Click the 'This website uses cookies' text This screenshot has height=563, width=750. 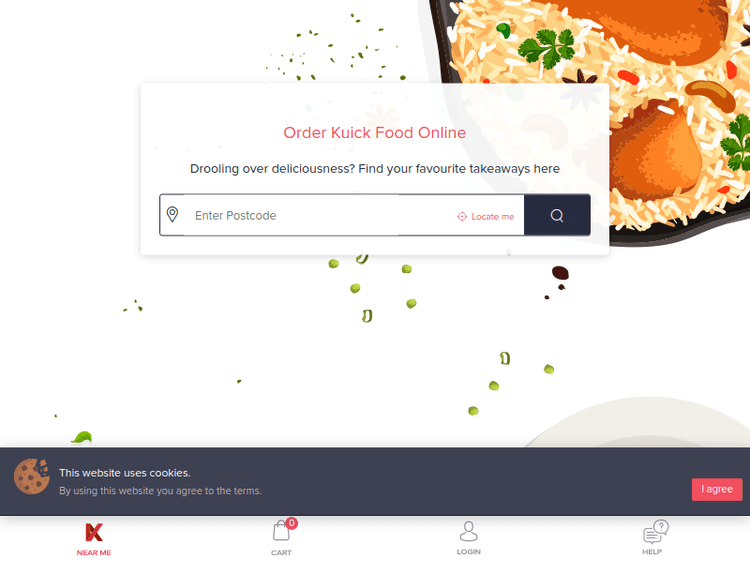(125, 473)
